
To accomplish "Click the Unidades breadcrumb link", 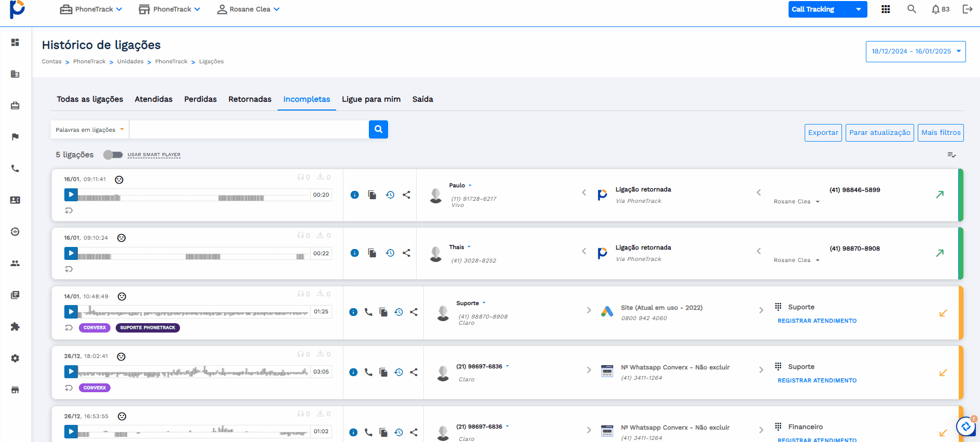I will [x=130, y=61].
